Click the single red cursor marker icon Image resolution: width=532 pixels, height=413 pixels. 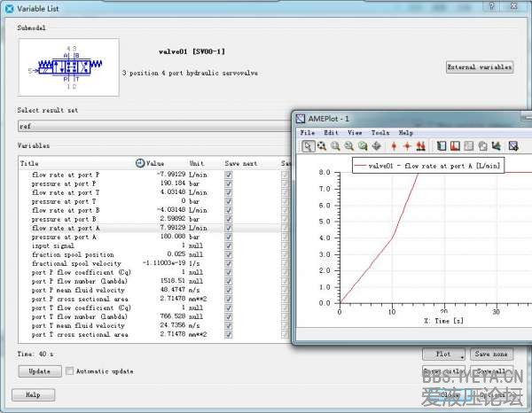[x=393, y=146]
